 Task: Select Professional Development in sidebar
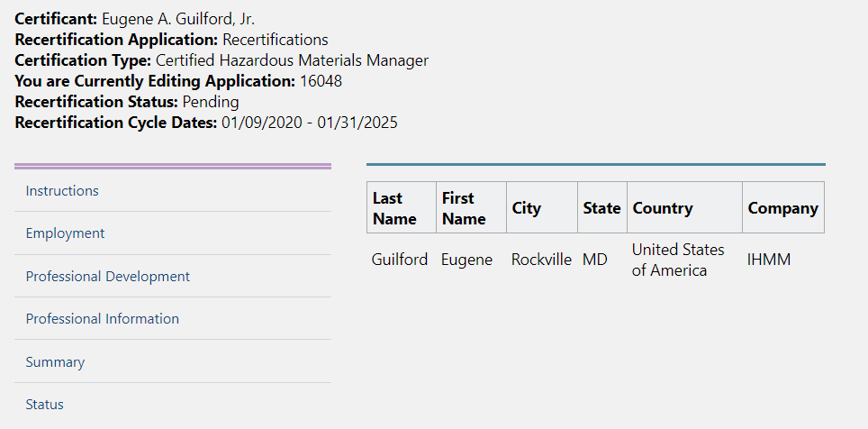108,277
